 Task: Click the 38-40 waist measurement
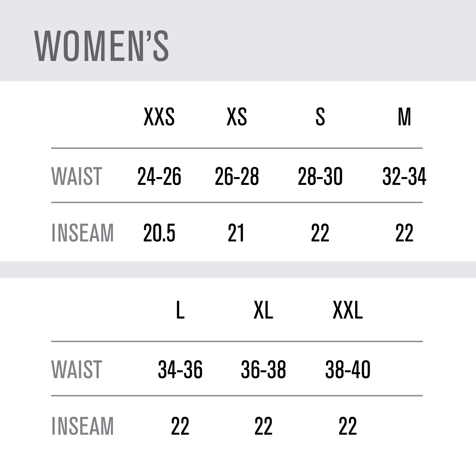point(348,369)
